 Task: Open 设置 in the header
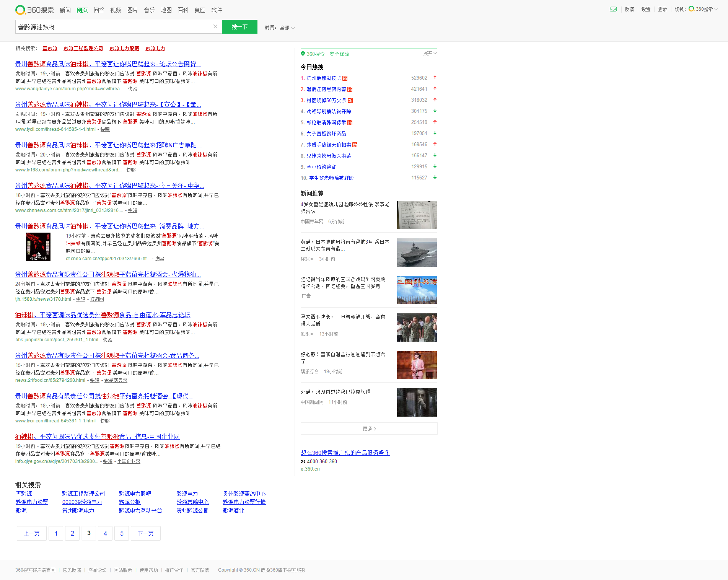coord(646,9)
